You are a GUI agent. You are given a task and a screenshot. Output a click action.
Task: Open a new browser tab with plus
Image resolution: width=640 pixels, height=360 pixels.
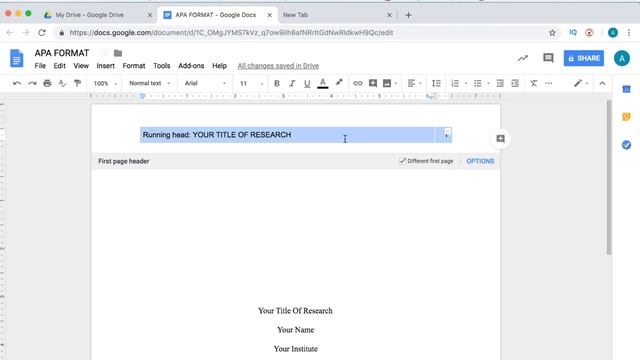(408, 15)
